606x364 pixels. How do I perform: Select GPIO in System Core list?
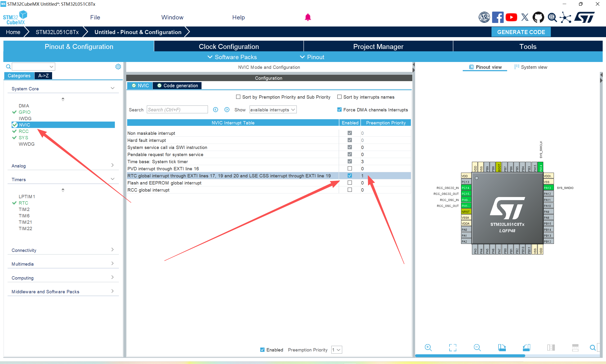25,112
